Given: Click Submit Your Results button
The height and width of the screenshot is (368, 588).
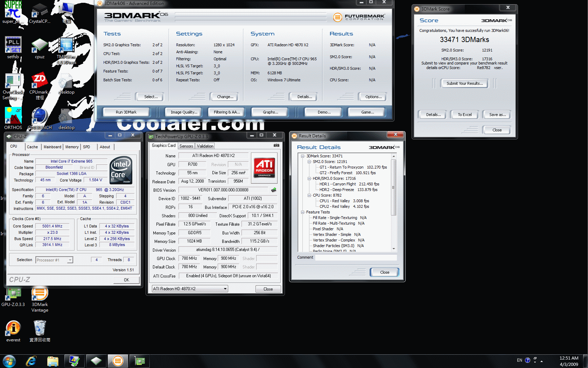Looking at the screenshot, I should coord(464,83).
